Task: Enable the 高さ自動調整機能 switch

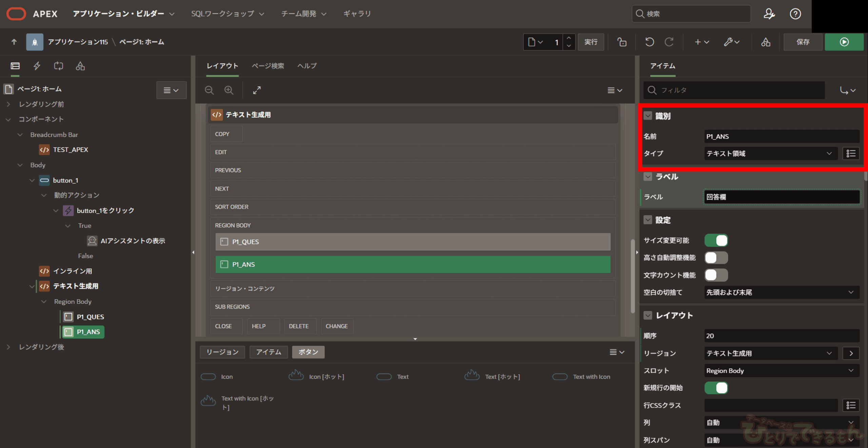Action: click(716, 258)
